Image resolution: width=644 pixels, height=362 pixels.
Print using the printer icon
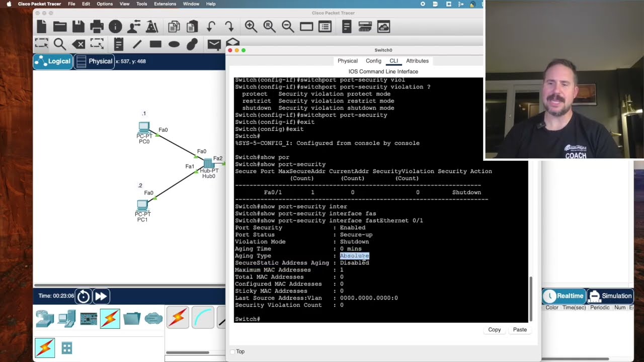click(x=97, y=27)
